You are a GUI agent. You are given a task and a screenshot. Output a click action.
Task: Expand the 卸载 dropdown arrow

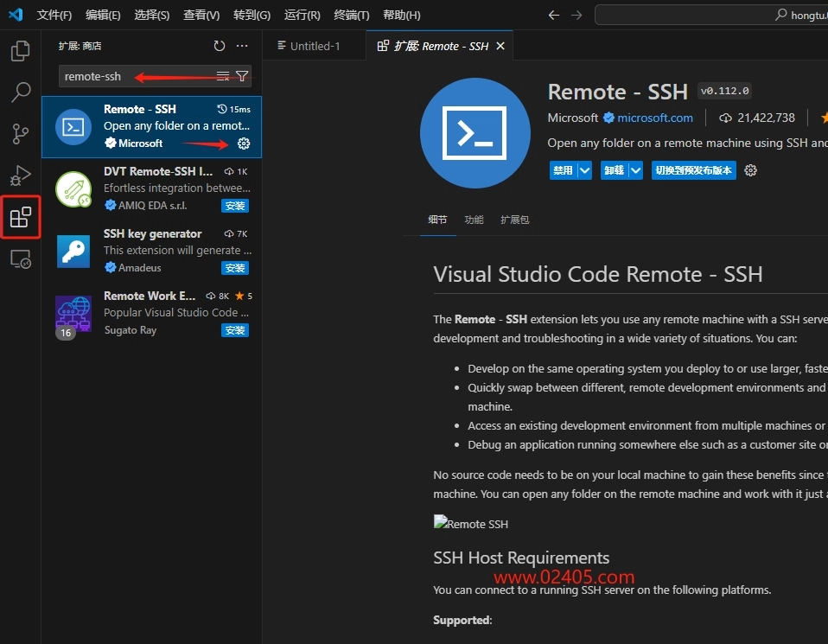coord(636,170)
